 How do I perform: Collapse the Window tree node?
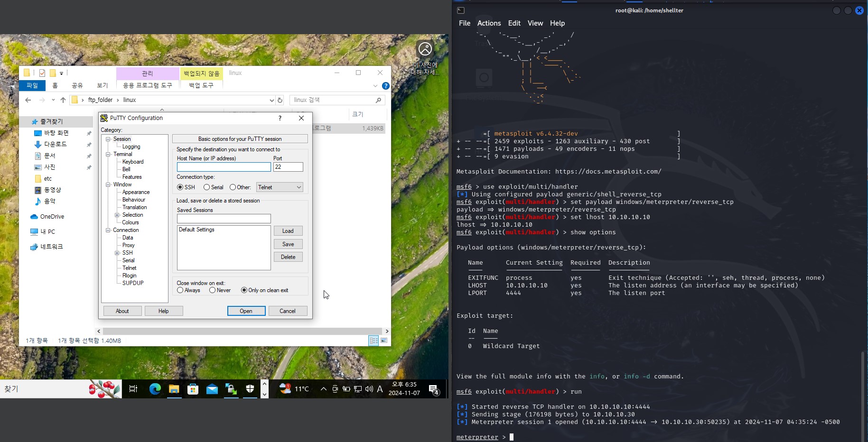tap(108, 184)
